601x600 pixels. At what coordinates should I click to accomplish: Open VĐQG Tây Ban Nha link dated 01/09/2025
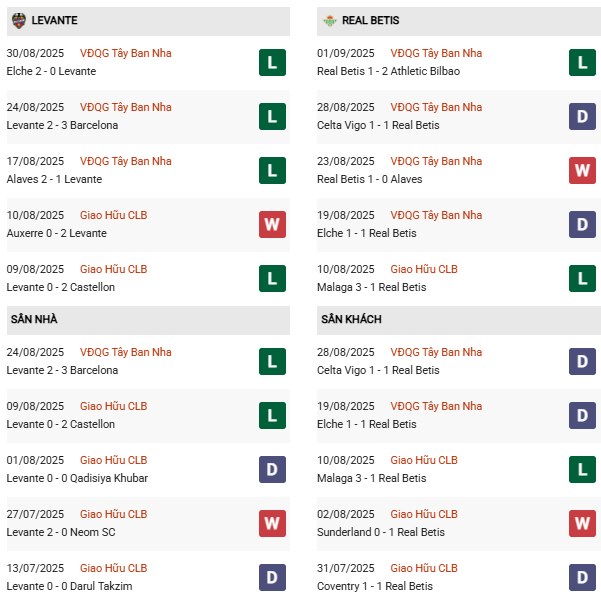coord(436,53)
